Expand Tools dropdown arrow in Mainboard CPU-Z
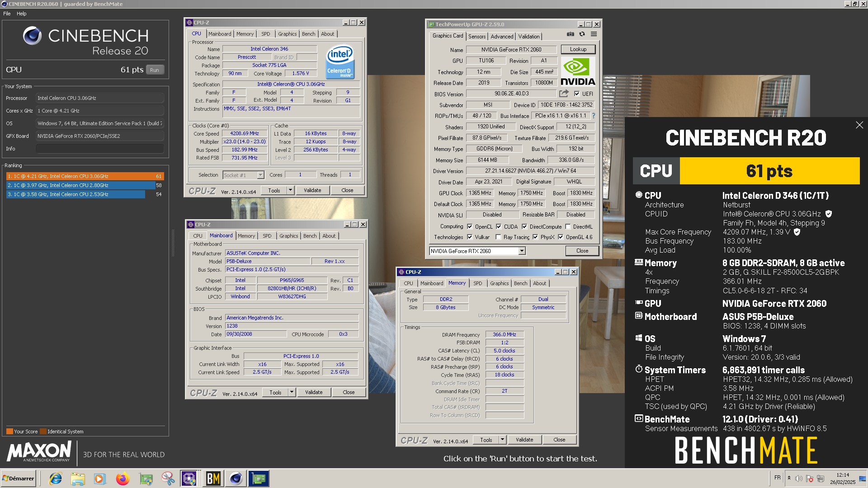 292,392
